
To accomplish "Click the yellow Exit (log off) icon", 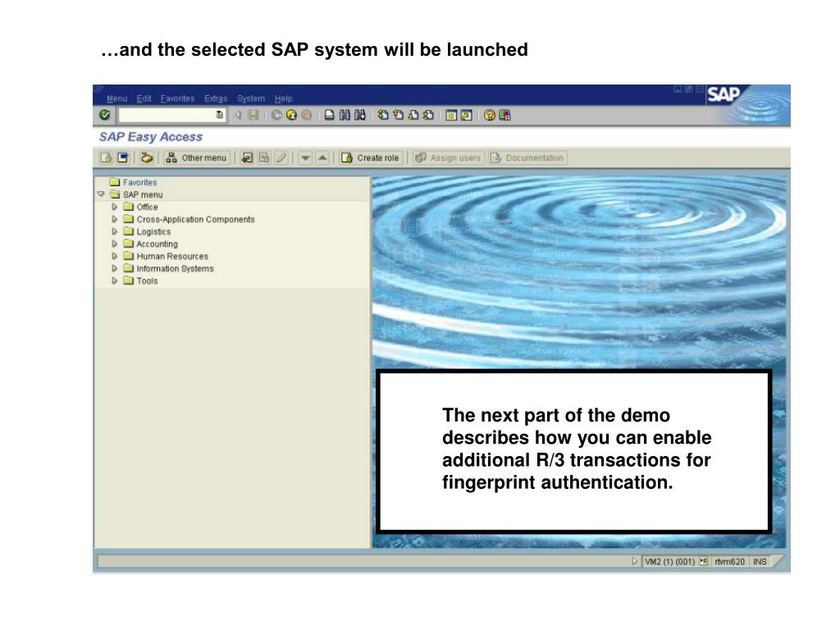I will point(291,115).
